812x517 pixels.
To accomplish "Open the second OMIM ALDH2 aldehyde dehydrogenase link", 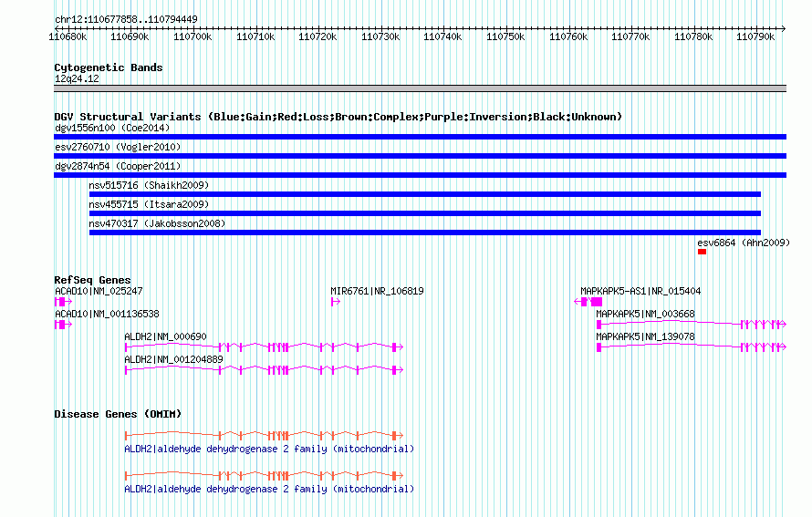I will tap(269, 489).
